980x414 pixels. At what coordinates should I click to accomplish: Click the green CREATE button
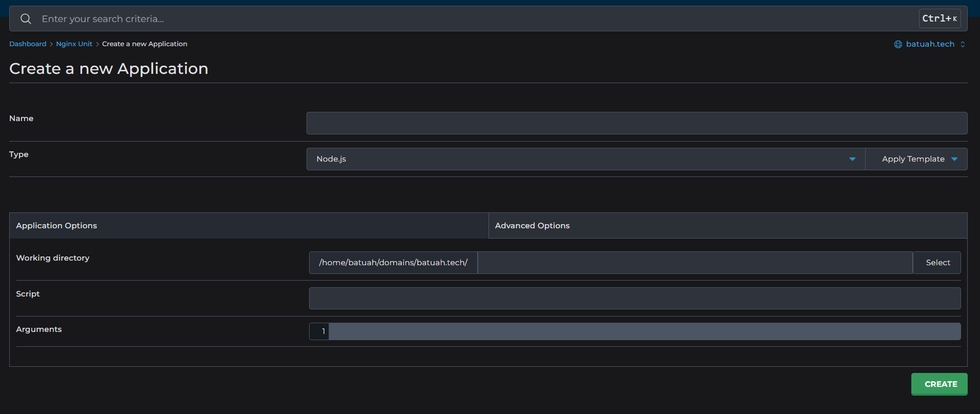939,384
